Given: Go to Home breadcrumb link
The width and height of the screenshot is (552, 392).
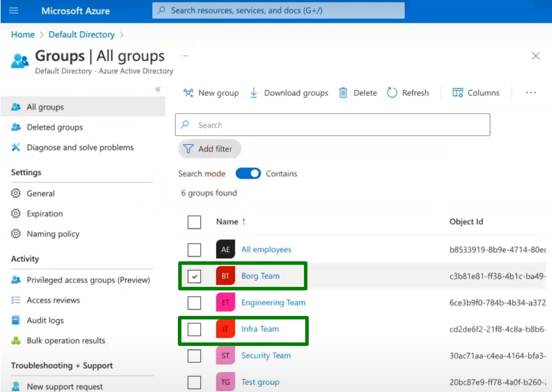Looking at the screenshot, I should [23, 34].
